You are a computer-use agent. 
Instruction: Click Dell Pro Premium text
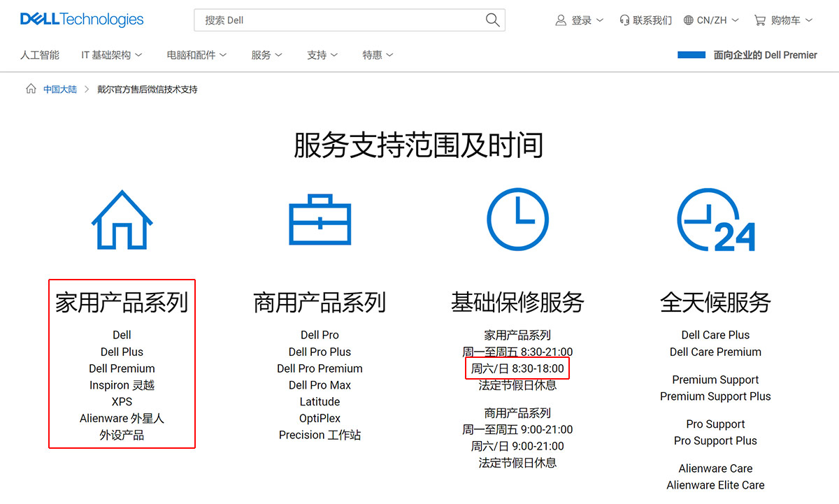click(x=320, y=368)
